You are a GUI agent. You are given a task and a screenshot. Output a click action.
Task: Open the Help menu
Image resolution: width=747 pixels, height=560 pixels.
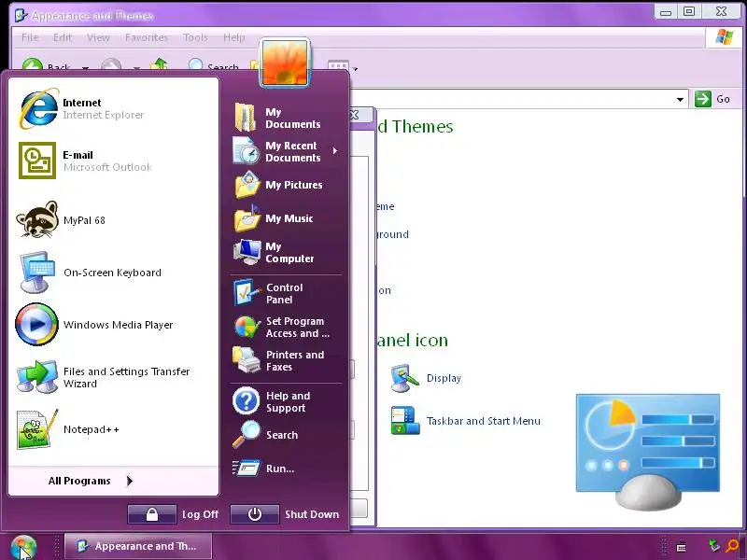point(234,37)
